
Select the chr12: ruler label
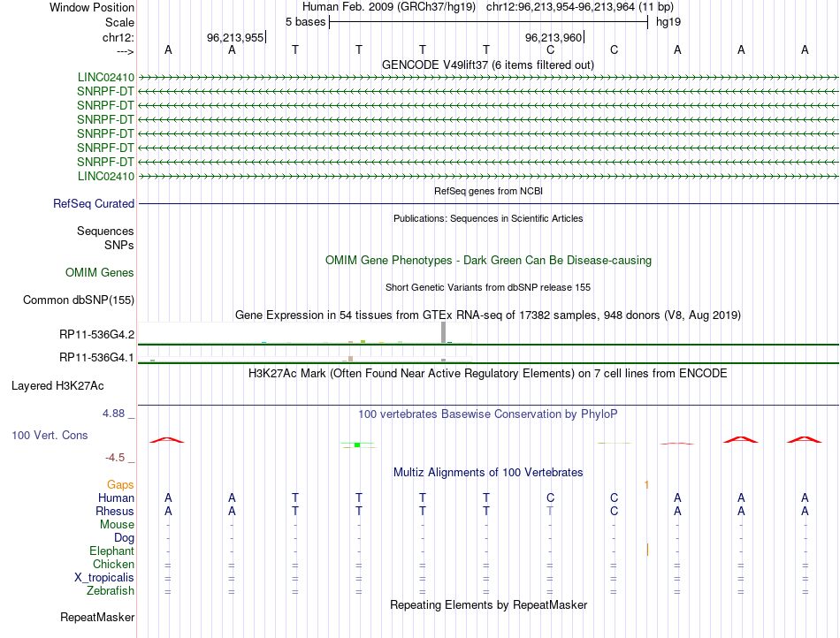[118, 37]
